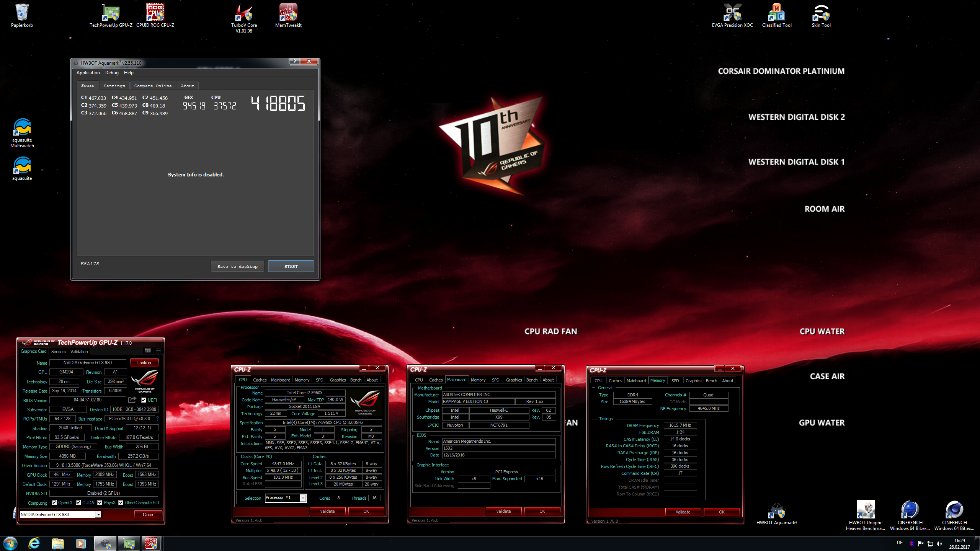Launch TechPowerUp GPU-Z desktop shortcut

tap(111, 15)
